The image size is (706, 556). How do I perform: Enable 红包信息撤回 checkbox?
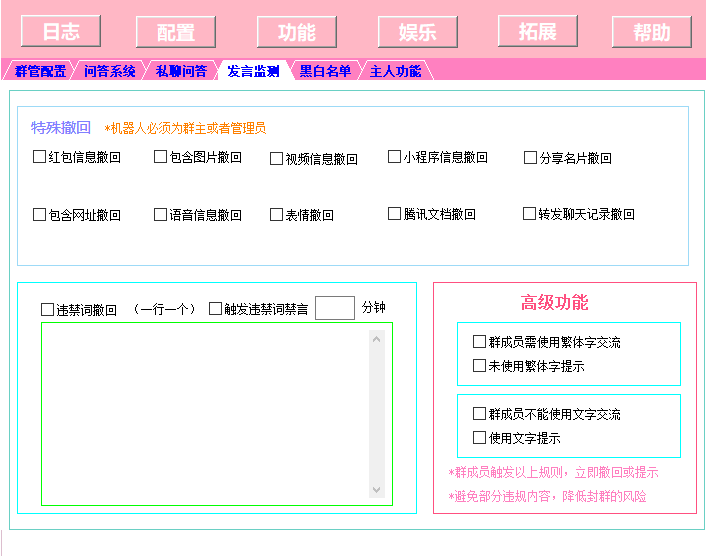pos(40,157)
